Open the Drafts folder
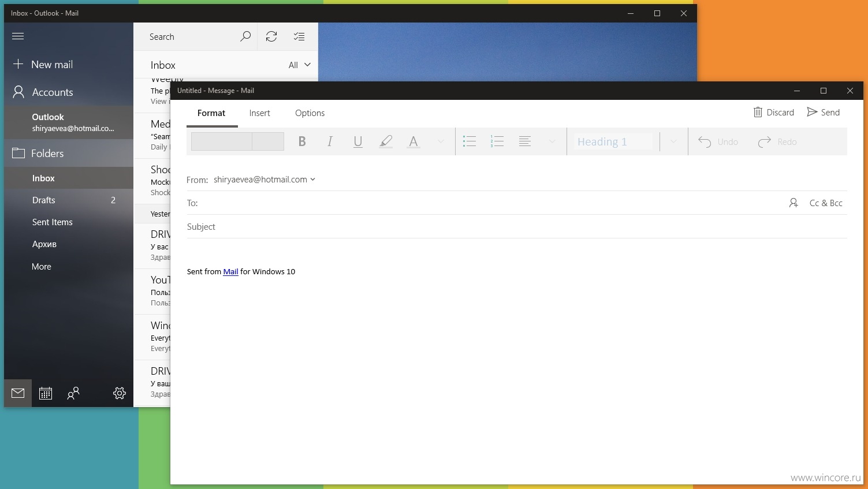The height and width of the screenshot is (489, 868). (x=69, y=200)
